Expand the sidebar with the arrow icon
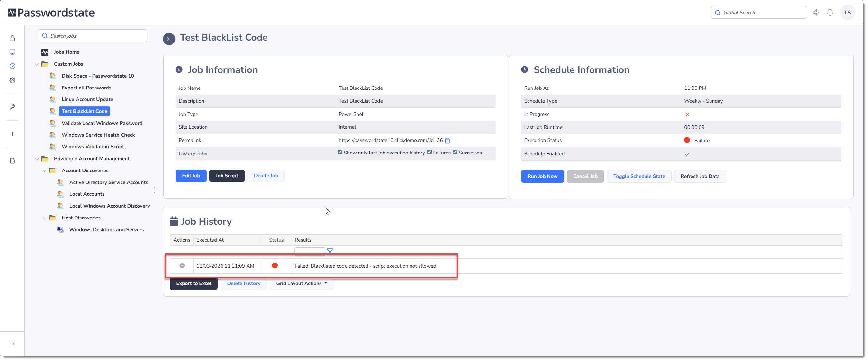868x361 pixels. (12, 344)
